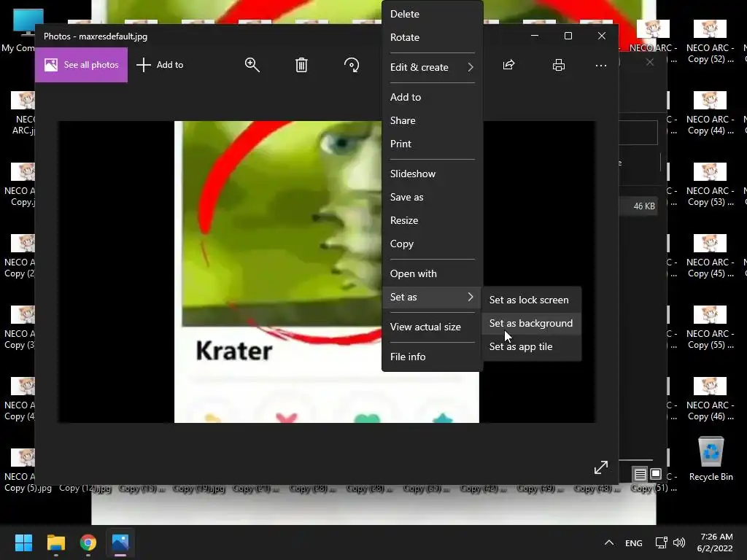Click the volume speaker icon in tray

[679, 542]
